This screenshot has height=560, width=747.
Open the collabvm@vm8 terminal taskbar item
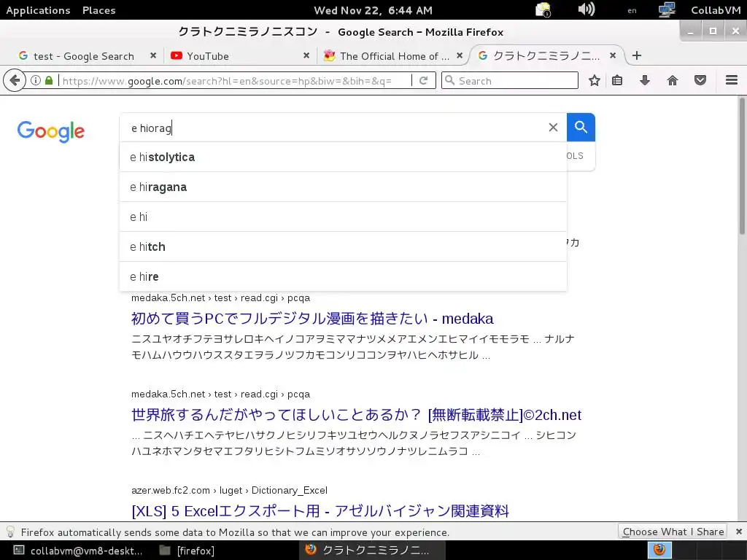[79, 551]
